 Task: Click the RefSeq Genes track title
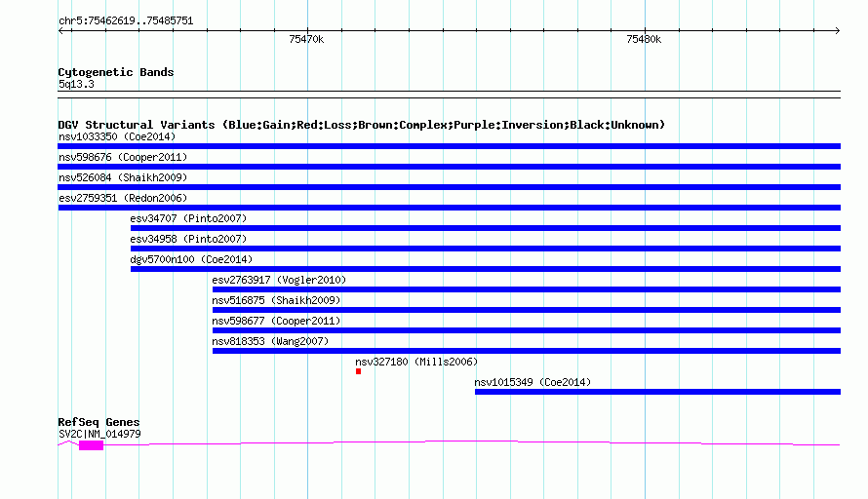pos(99,422)
